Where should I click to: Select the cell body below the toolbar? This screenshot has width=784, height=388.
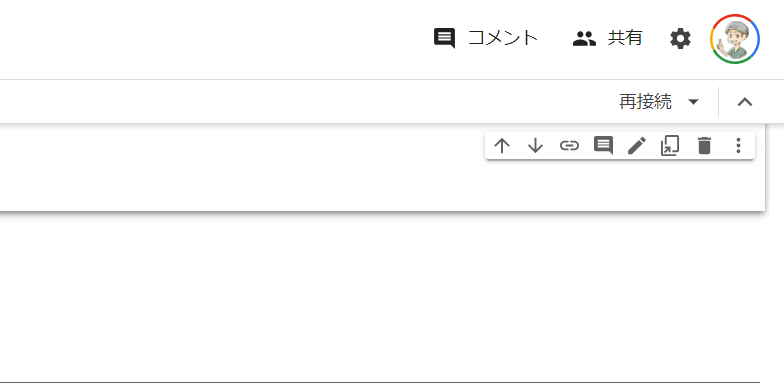click(x=382, y=185)
